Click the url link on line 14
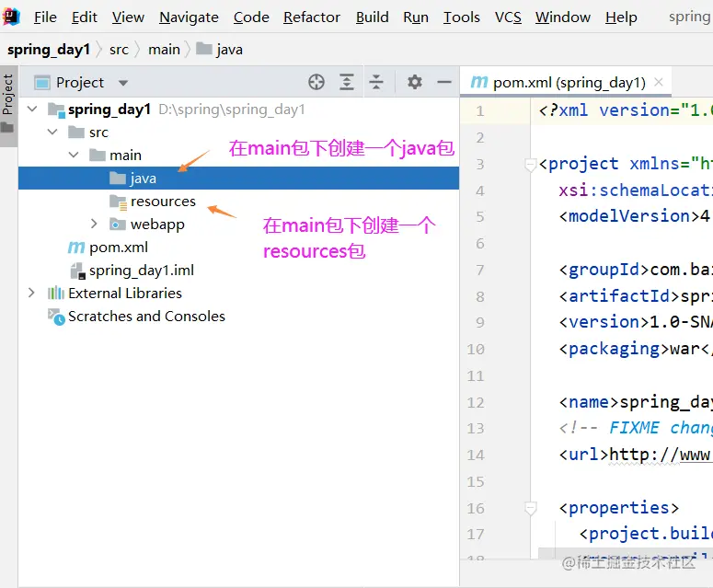 (x=660, y=455)
